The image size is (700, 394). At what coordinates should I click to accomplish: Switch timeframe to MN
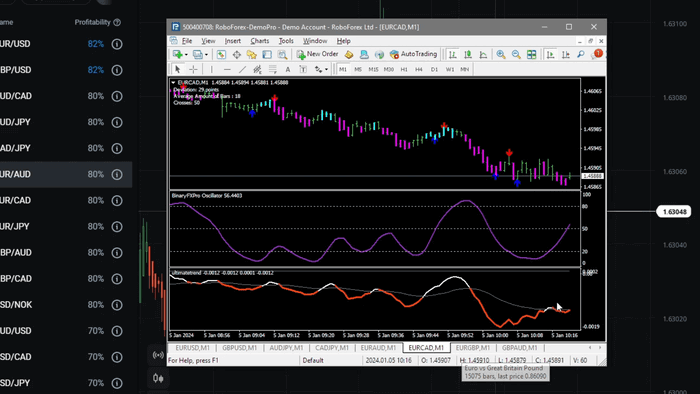click(x=465, y=69)
